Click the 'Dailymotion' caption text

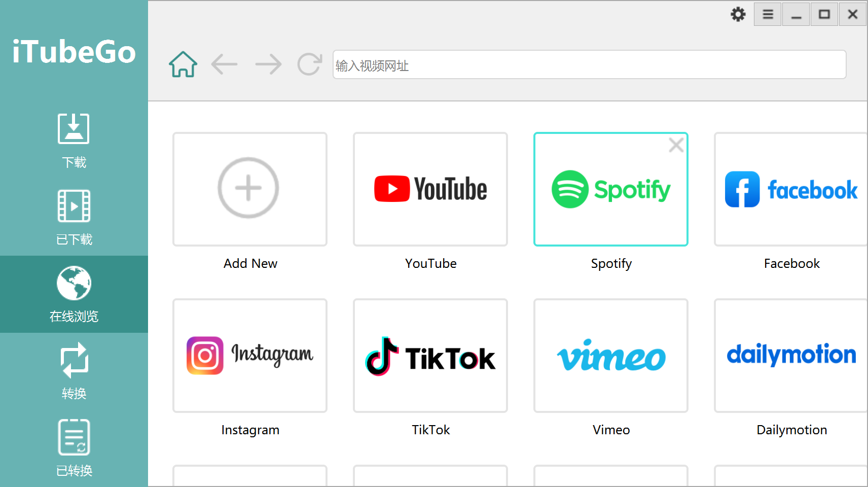[792, 430]
